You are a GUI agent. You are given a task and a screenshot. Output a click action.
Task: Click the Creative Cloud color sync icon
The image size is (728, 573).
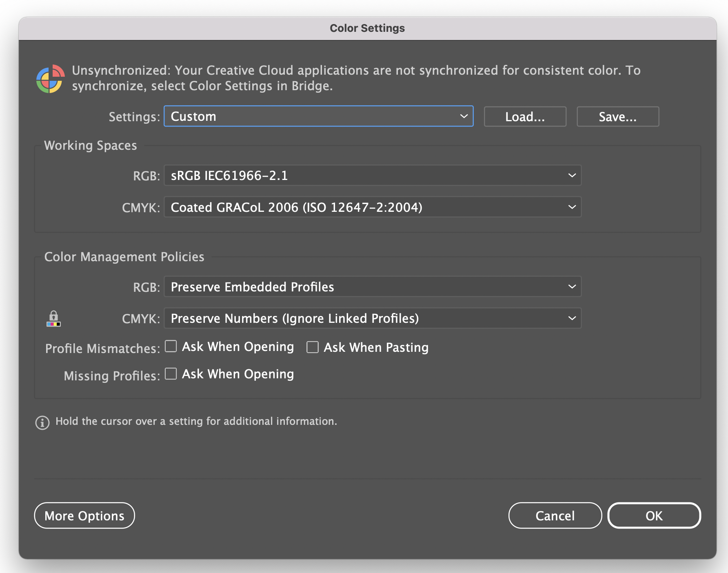[x=51, y=78]
